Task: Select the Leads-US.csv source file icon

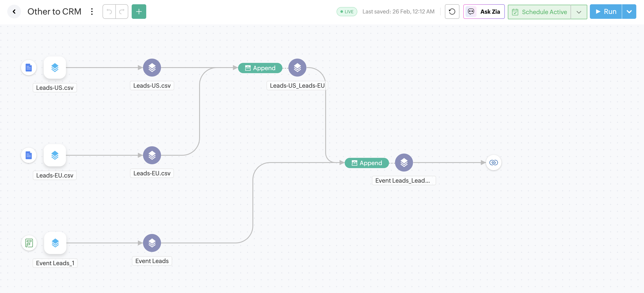Action: [29, 67]
